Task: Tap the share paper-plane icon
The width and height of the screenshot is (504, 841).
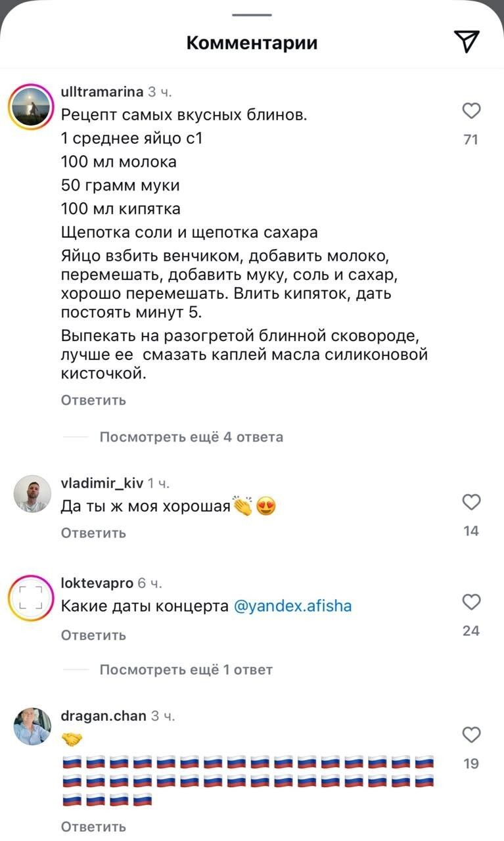Action: [x=467, y=41]
